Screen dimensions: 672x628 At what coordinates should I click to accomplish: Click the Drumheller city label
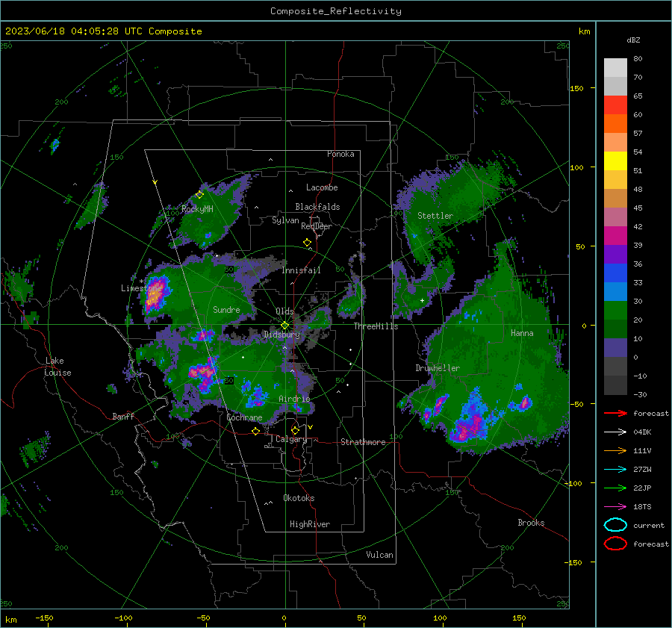pos(438,368)
